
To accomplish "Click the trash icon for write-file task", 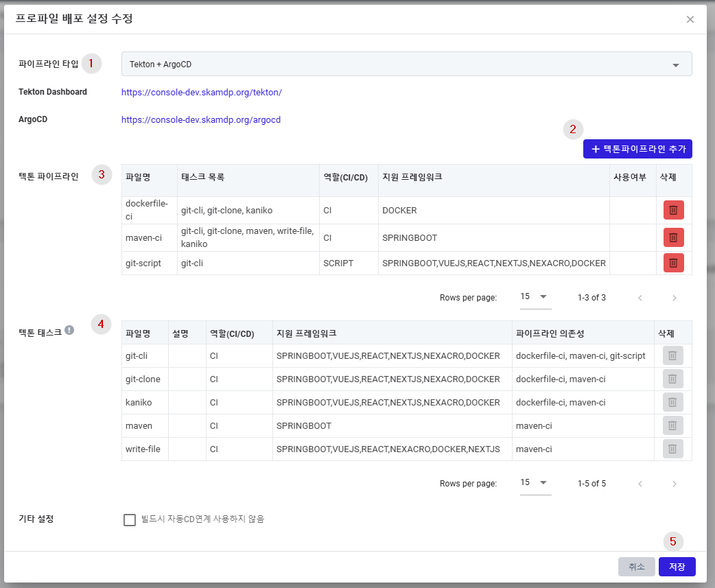I will tap(672, 449).
